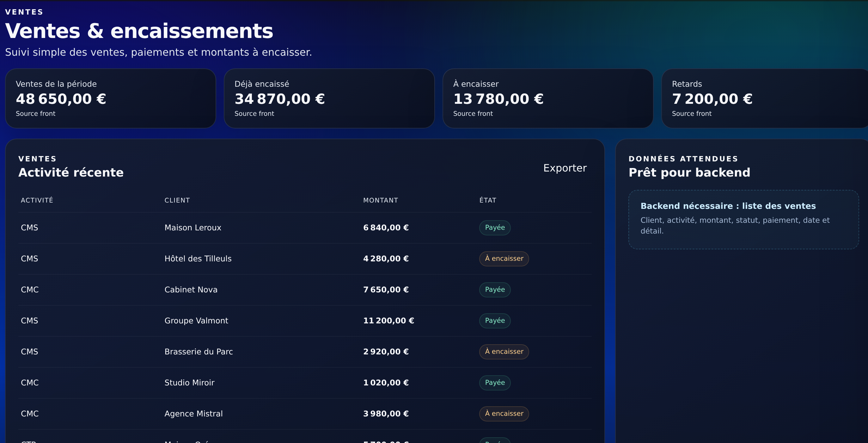
Task: Click the CLIENT column header
Action: [x=177, y=200]
